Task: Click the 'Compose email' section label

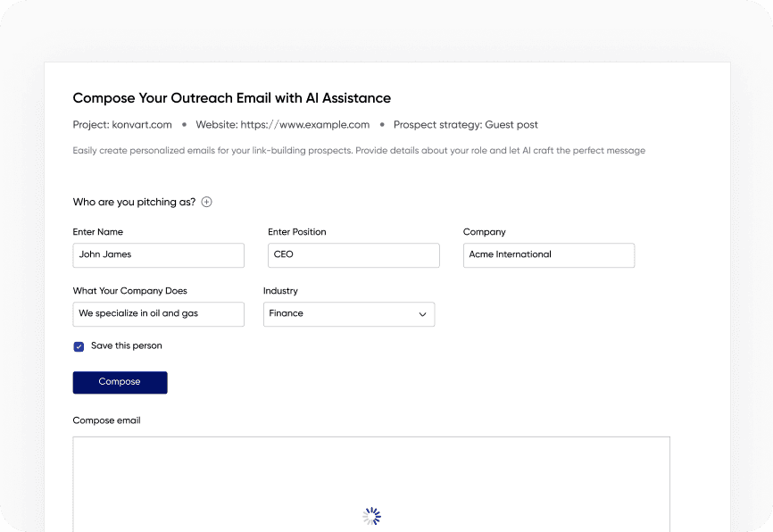Action: [106, 420]
